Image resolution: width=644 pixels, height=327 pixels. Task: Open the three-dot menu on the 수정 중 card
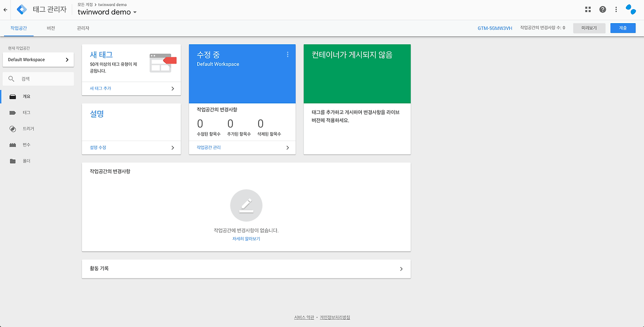287,54
